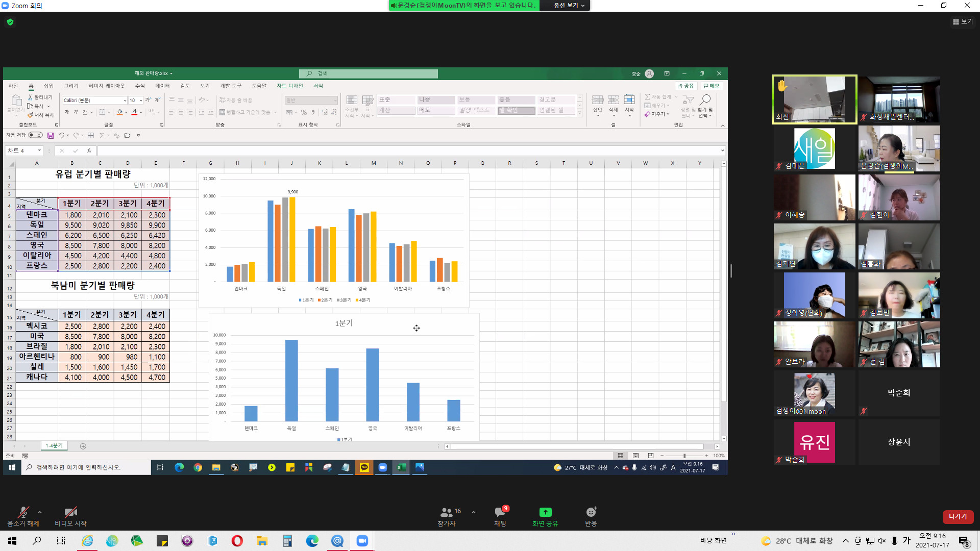This screenshot has width=980, height=551.
Task: Click the 보기 view button top right
Action: point(963,21)
